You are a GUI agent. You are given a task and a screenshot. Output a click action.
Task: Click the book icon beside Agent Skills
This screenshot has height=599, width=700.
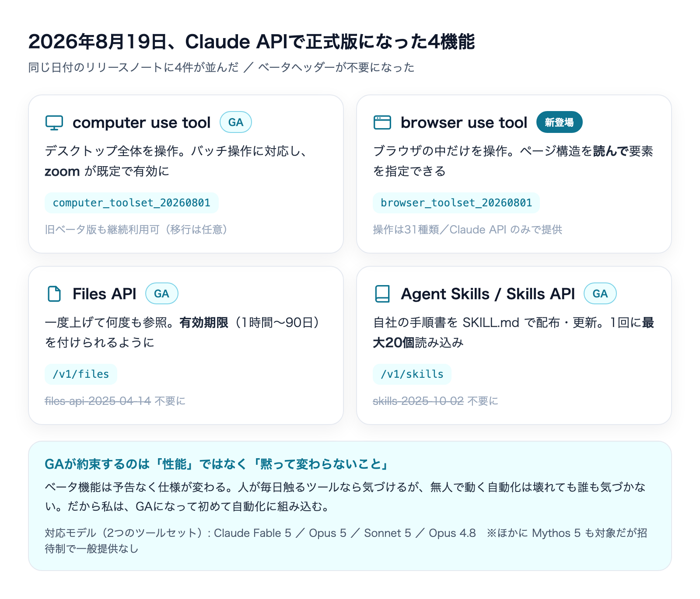(x=382, y=294)
